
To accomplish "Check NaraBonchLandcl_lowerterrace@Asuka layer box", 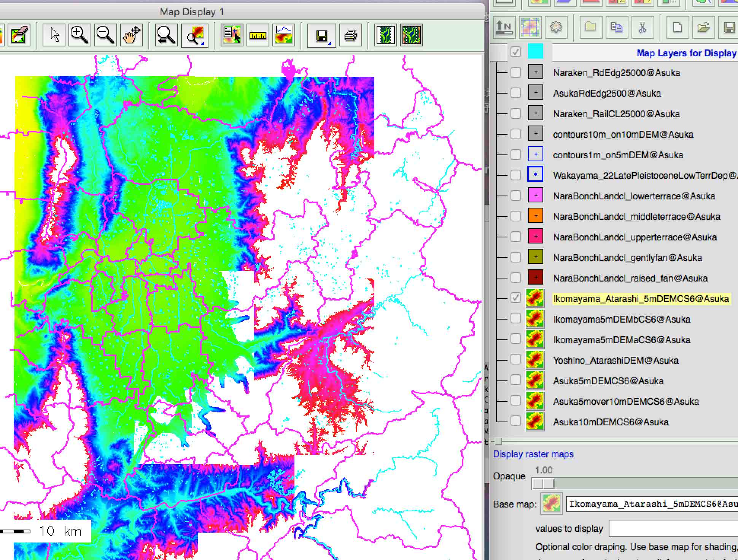I will pos(515,196).
